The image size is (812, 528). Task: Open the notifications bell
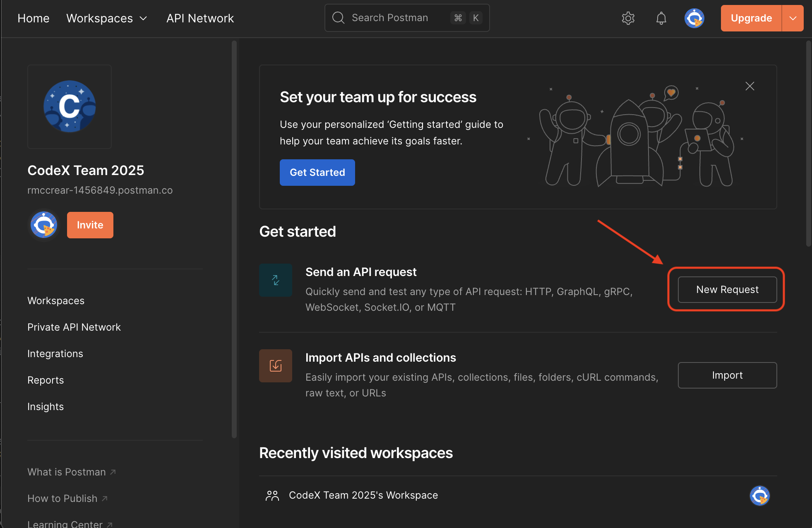click(x=661, y=18)
